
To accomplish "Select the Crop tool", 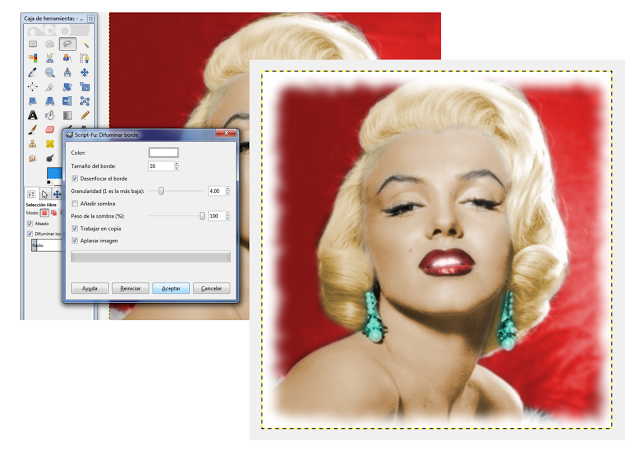I will 50,87.
